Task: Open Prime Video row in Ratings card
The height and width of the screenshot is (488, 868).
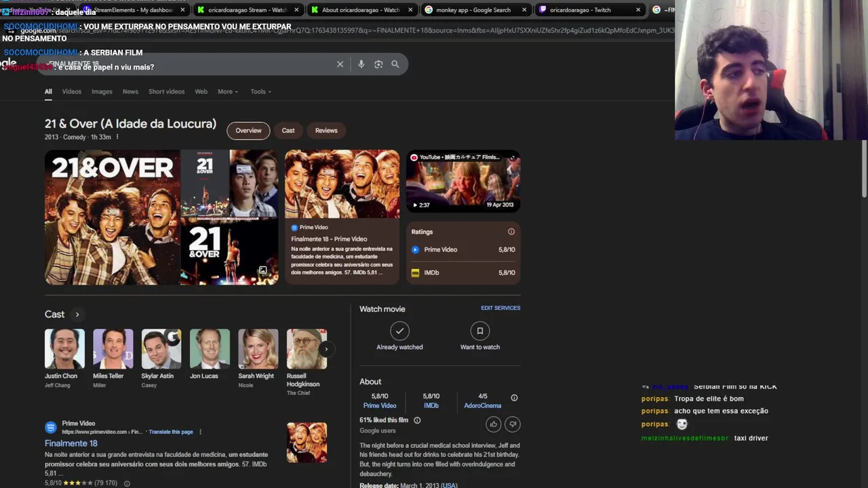Action: pos(463,249)
